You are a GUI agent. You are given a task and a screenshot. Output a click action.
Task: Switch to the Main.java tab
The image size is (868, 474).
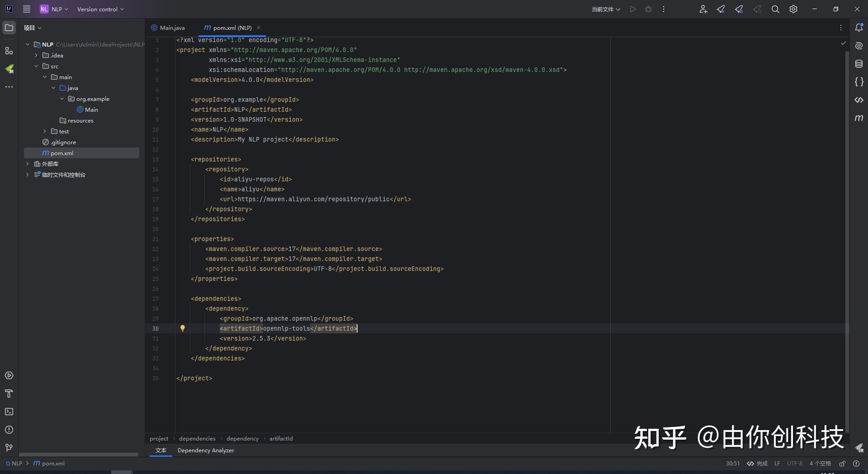(172, 28)
